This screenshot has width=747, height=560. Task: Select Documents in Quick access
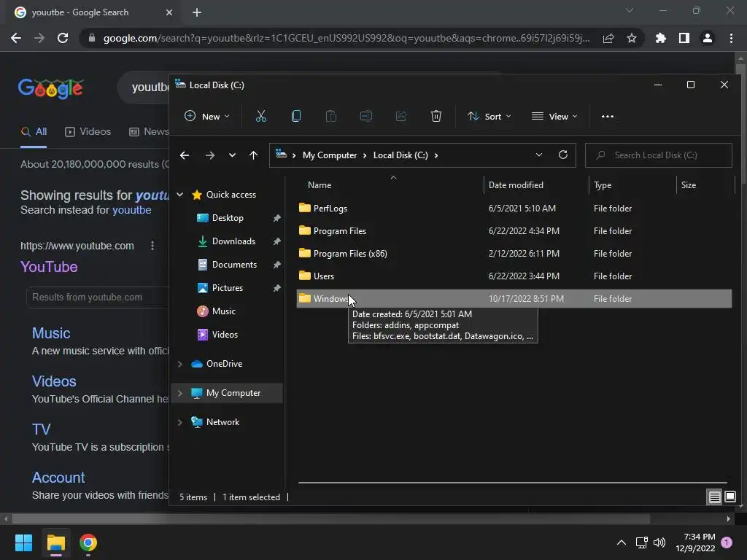234,264
